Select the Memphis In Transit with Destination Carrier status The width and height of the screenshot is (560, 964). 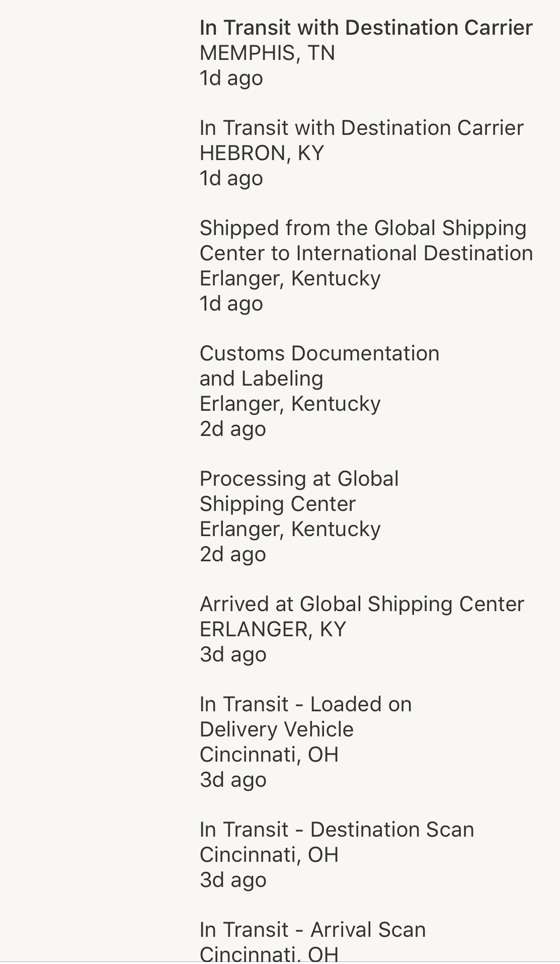[x=366, y=28]
